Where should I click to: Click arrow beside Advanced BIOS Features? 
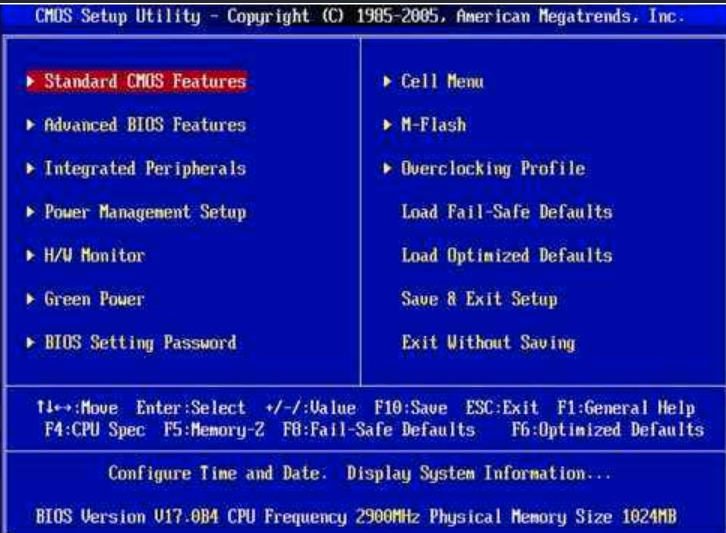pos(31,125)
